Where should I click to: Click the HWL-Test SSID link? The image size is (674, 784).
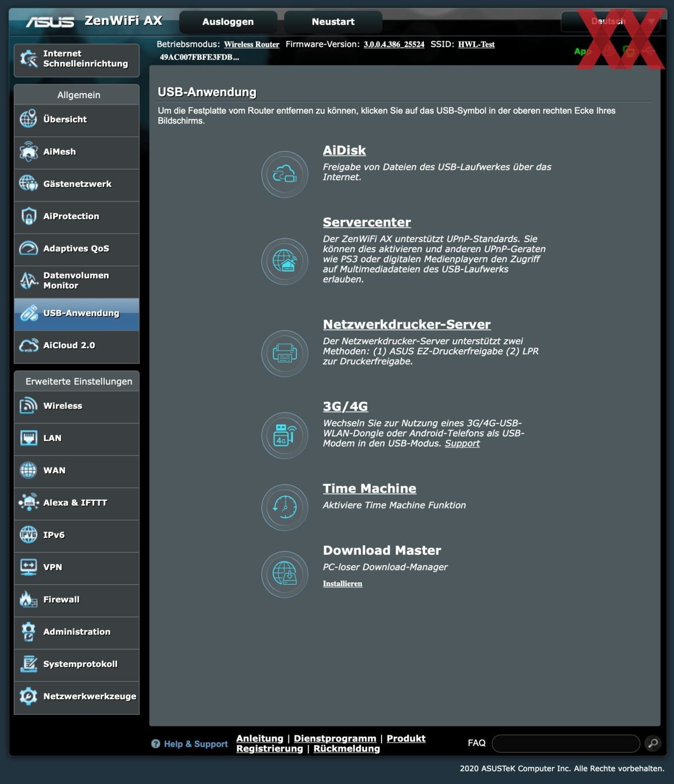[x=476, y=44]
